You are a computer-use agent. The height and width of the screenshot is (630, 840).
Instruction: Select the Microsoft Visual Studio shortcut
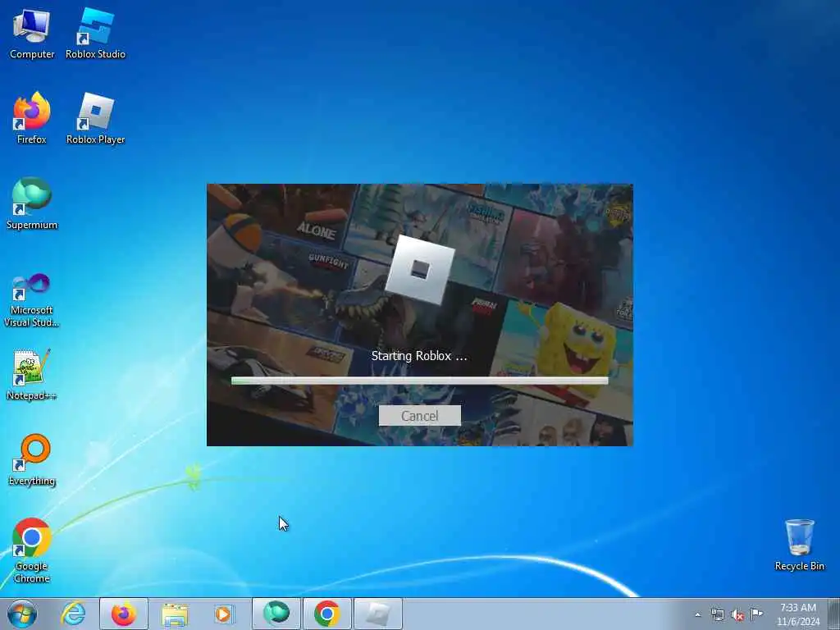click(x=32, y=300)
